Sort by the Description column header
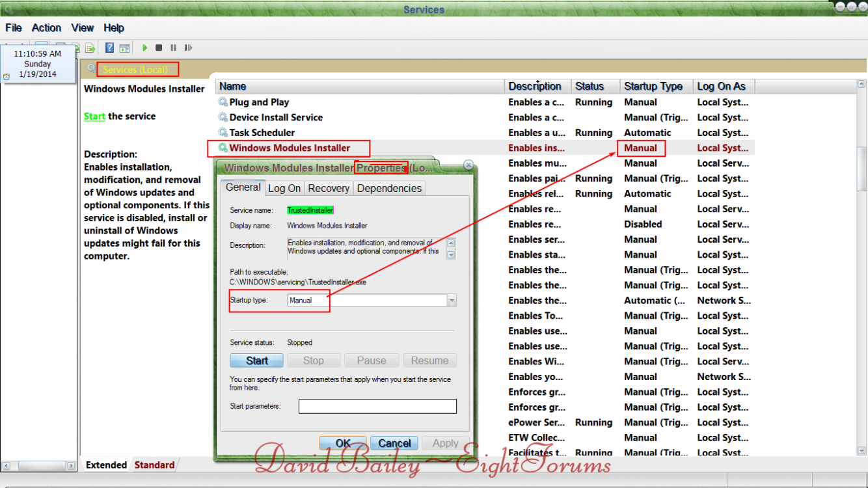The image size is (868, 488). [538, 87]
